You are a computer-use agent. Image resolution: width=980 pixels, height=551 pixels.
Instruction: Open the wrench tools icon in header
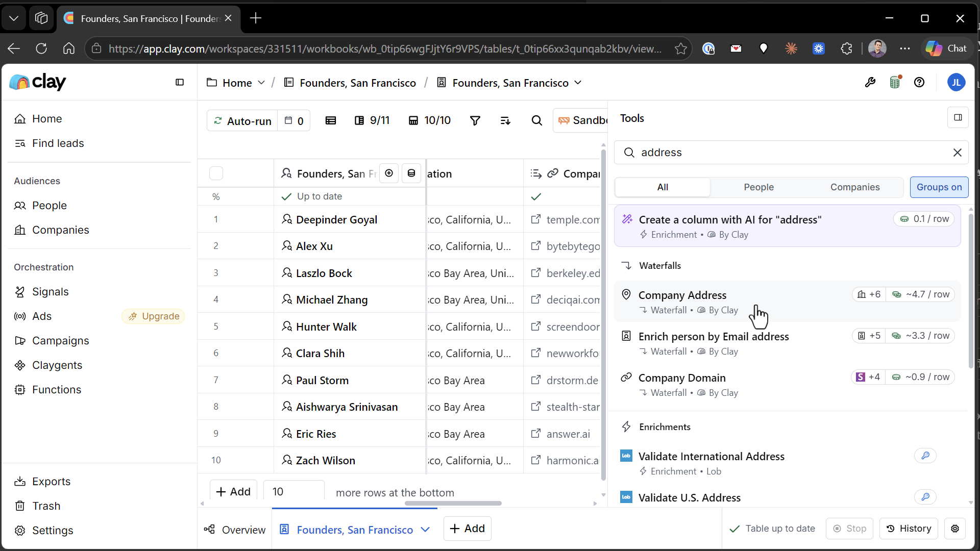tap(870, 82)
